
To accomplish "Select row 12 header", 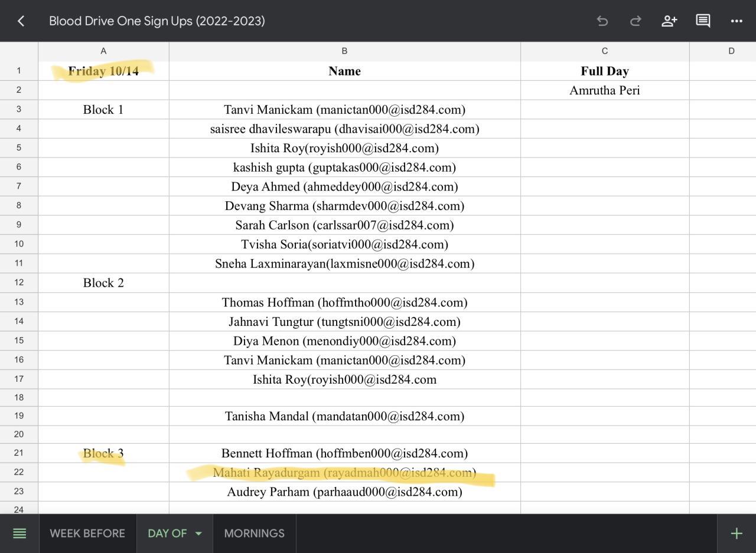I will tap(19, 283).
